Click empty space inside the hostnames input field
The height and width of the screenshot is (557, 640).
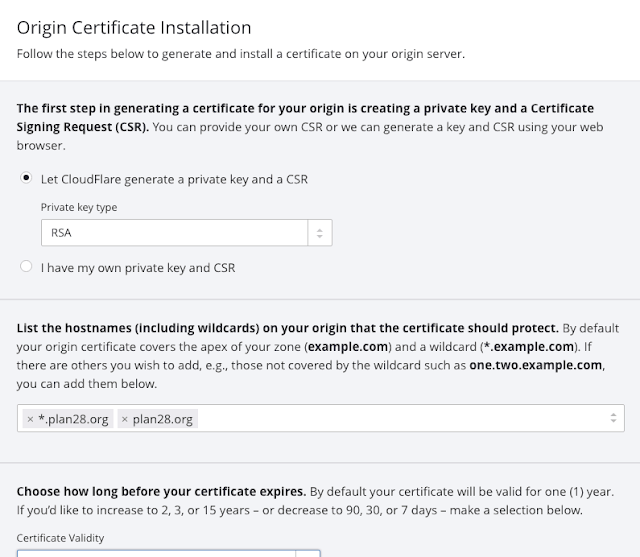click(400, 419)
